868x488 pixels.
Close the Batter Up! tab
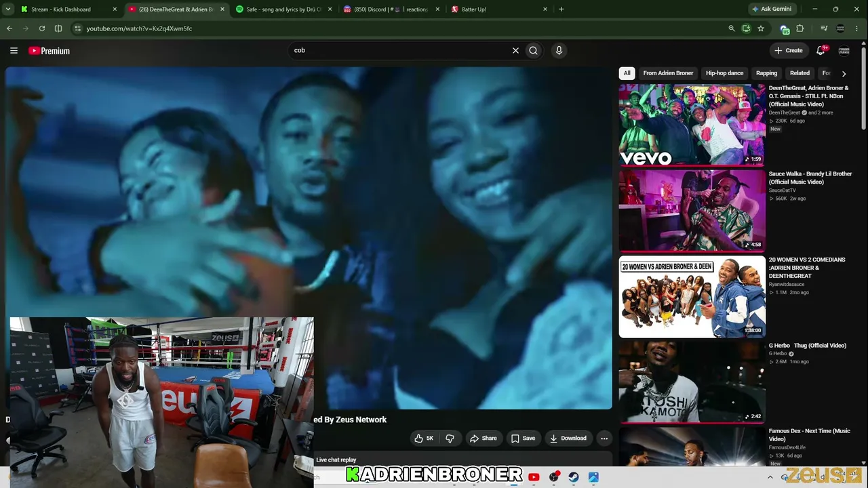pos(545,9)
